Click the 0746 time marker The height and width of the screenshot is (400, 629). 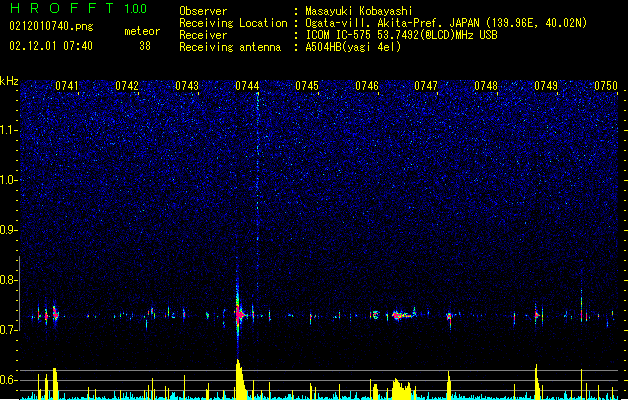367,86
